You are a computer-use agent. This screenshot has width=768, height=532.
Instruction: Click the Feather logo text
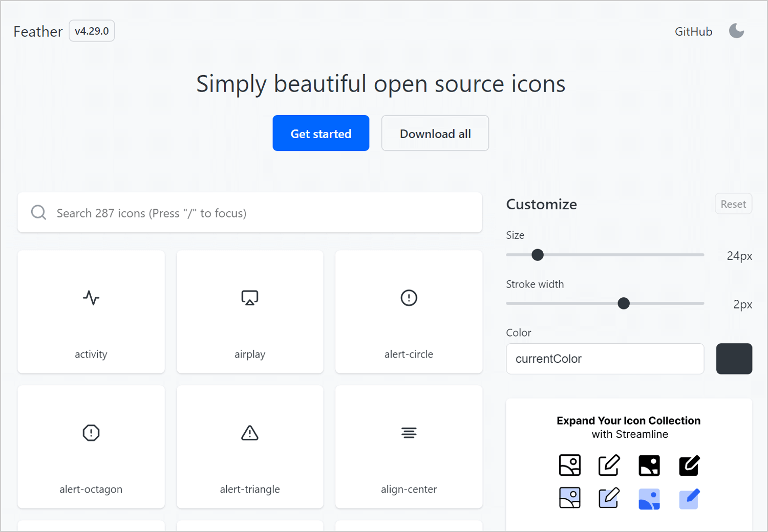coord(38,32)
